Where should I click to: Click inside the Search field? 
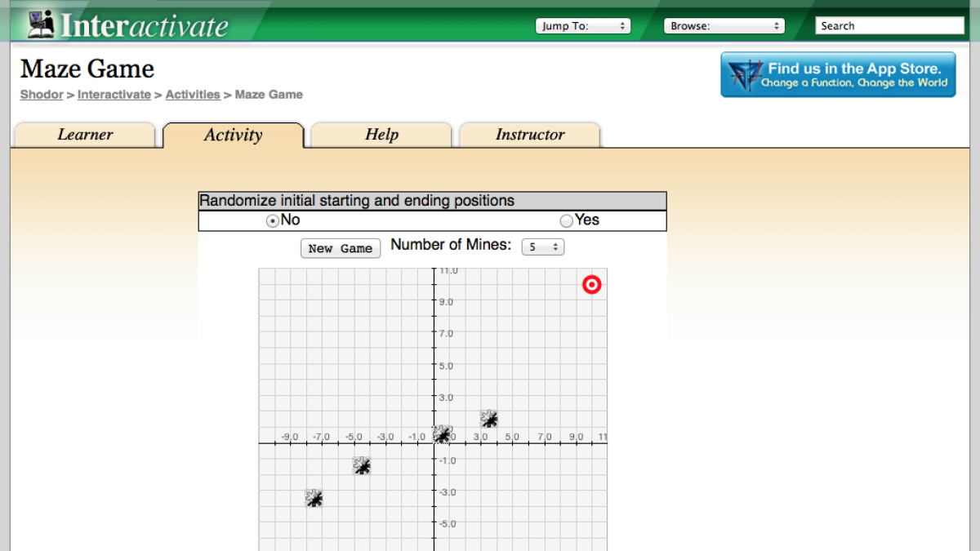[889, 25]
